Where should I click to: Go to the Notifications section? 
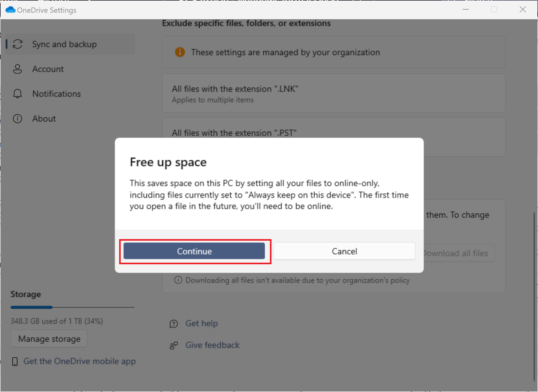[56, 94]
